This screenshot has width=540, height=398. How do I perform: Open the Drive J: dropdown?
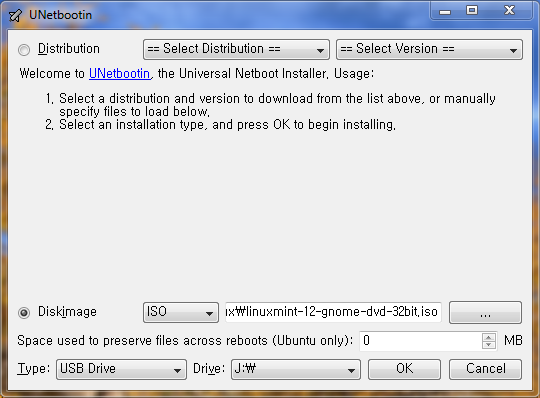point(296,369)
